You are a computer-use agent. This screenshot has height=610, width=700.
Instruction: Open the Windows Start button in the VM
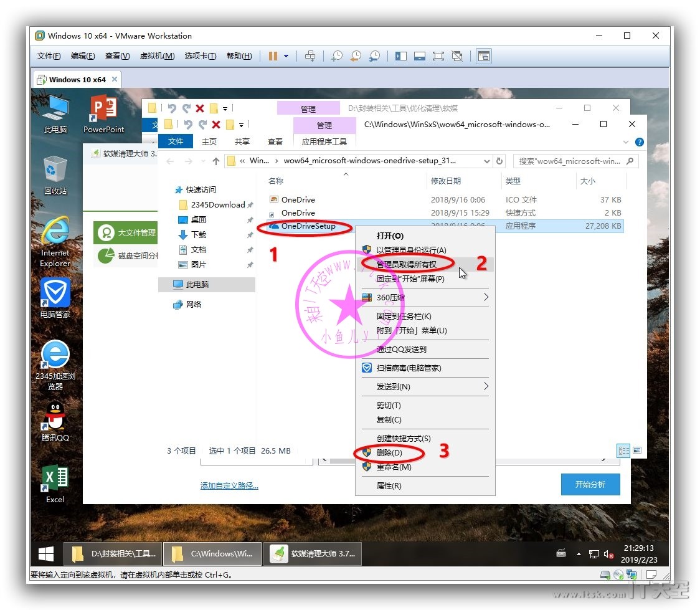tap(46, 554)
